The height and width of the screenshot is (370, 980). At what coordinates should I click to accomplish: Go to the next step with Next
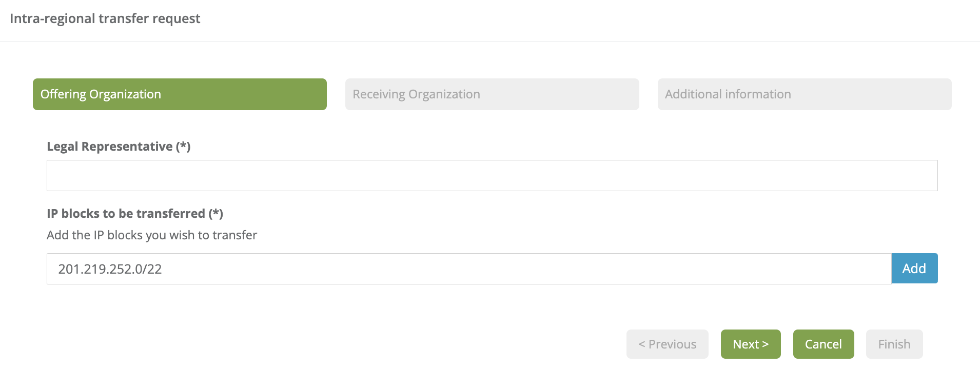tap(750, 344)
